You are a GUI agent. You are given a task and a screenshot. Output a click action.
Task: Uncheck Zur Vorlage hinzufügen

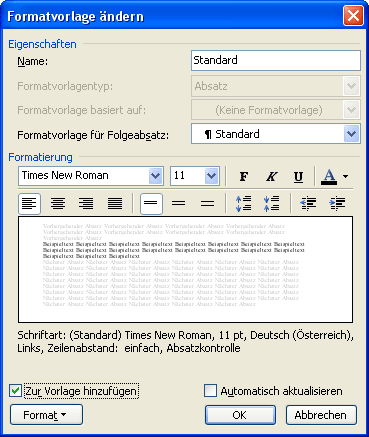click(x=15, y=391)
